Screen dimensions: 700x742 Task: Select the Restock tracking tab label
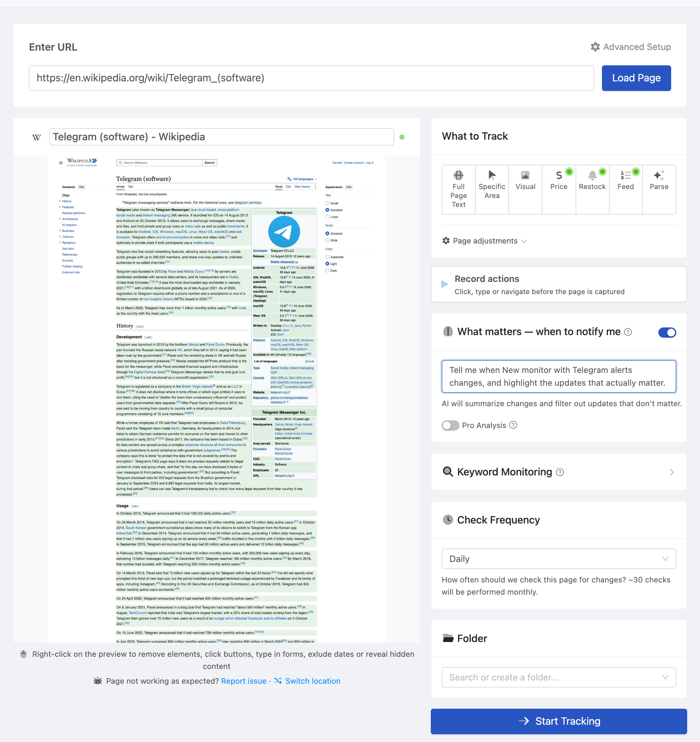pyautogui.click(x=592, y=186)
